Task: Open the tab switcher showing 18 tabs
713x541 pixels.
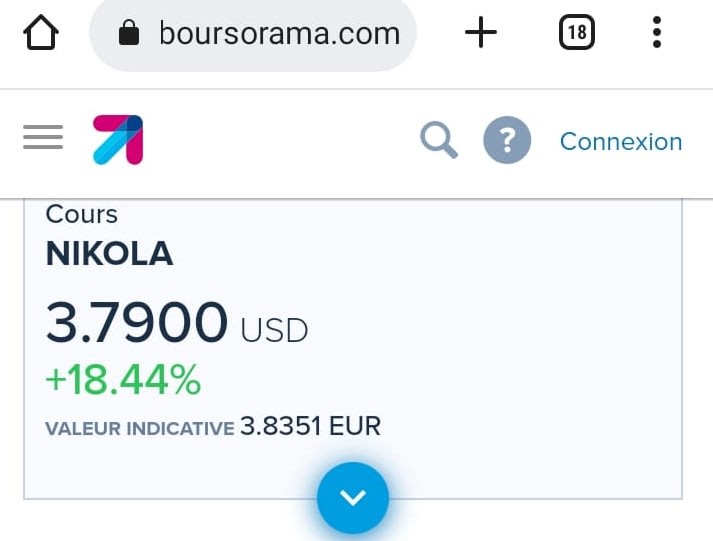Action: click(x=576, y=33)
